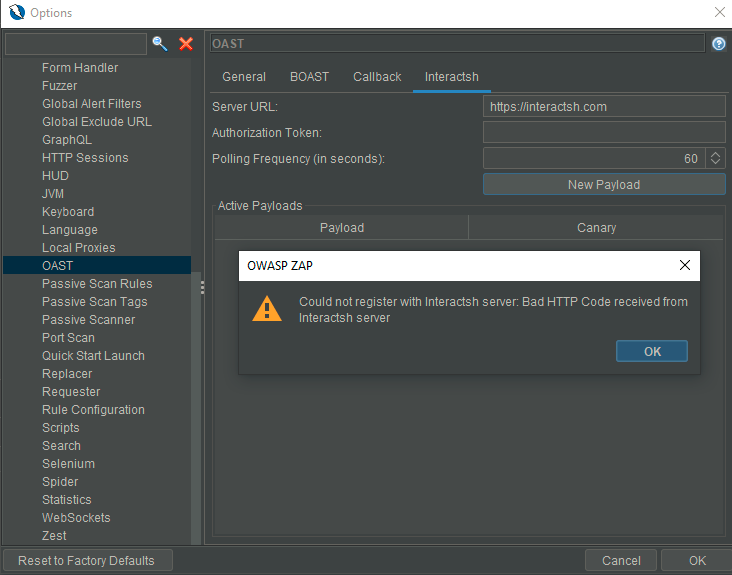
Task: Click the Authorization Token field
Action: pos(604,132)
